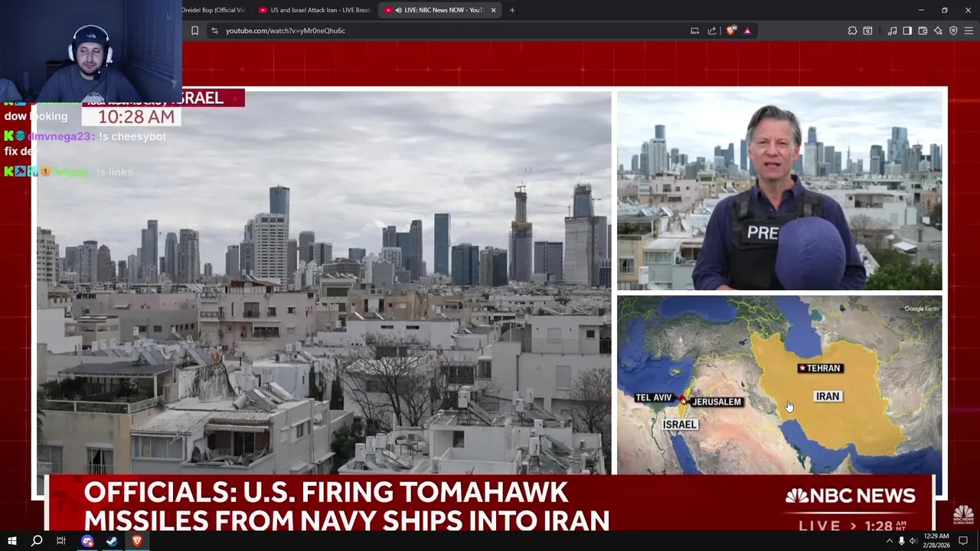Open Task View on the taskbar
The height and width of the screenshot is (551, 980).
60,541
